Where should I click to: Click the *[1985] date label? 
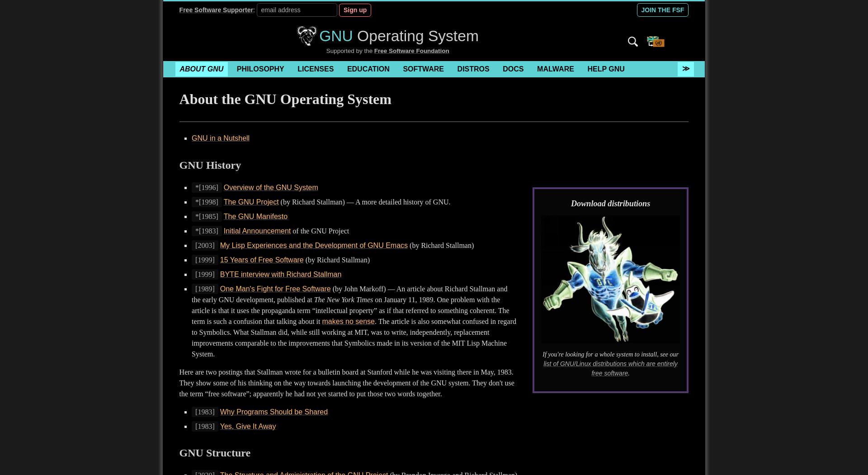pos(207,217)
